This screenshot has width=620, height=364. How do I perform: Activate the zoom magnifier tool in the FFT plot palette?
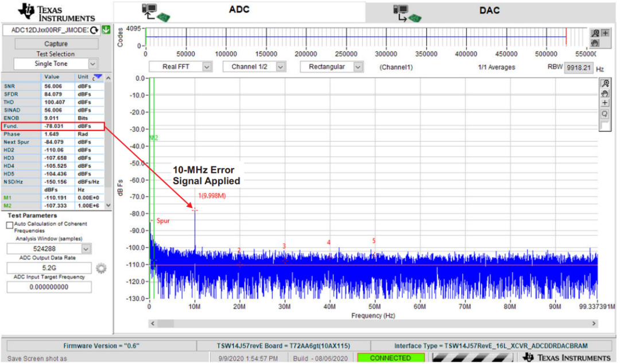[x=605, y=83]
